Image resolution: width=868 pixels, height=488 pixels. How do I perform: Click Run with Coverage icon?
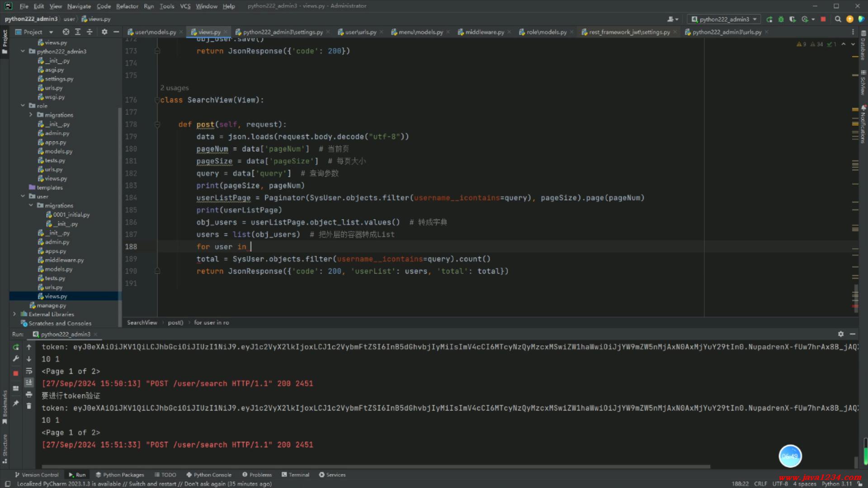793,19
